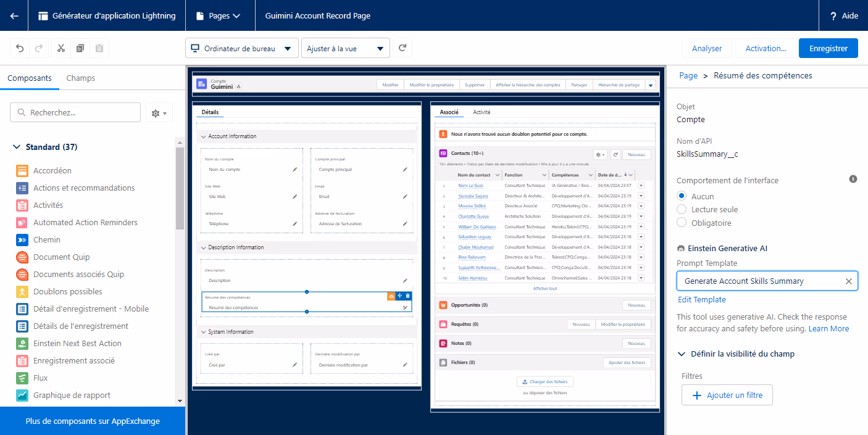Click the Accordéon component icon

[x=22, y=170]
